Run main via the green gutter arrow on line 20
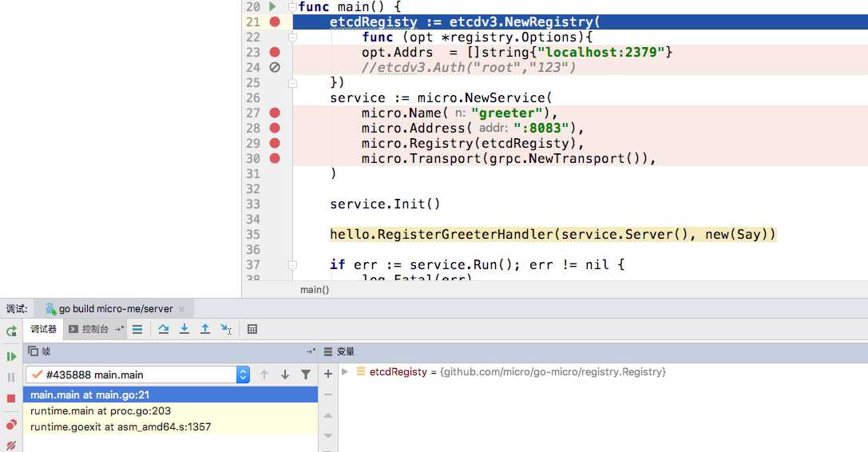 click(273, 6)
